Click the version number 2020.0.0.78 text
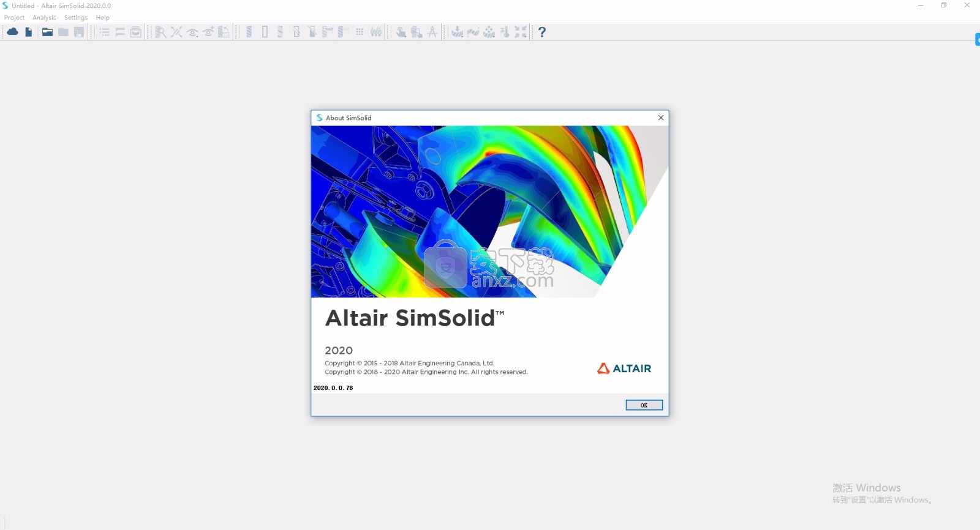 (333, 388)
